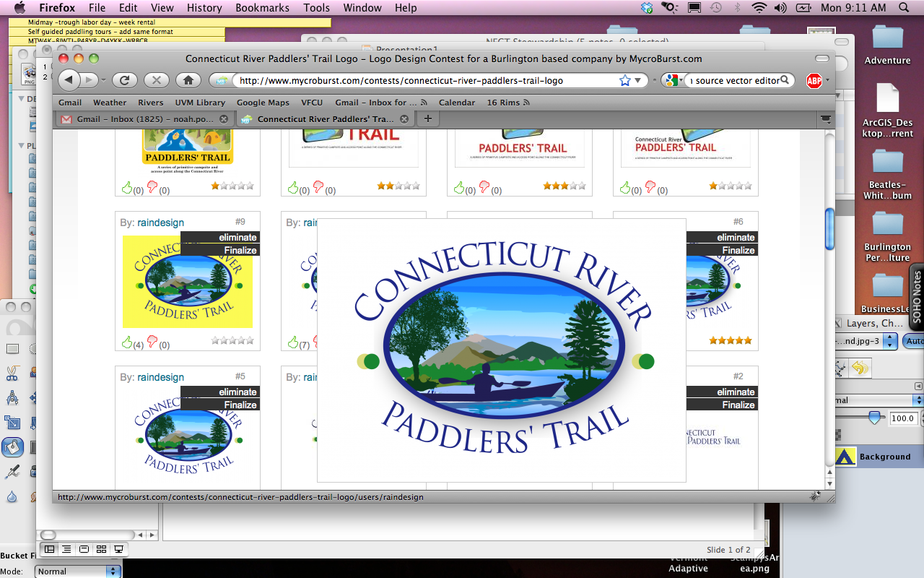Open the back/forward history dropdown
Screen dimensions: 924x578
[x=103, y=80]
